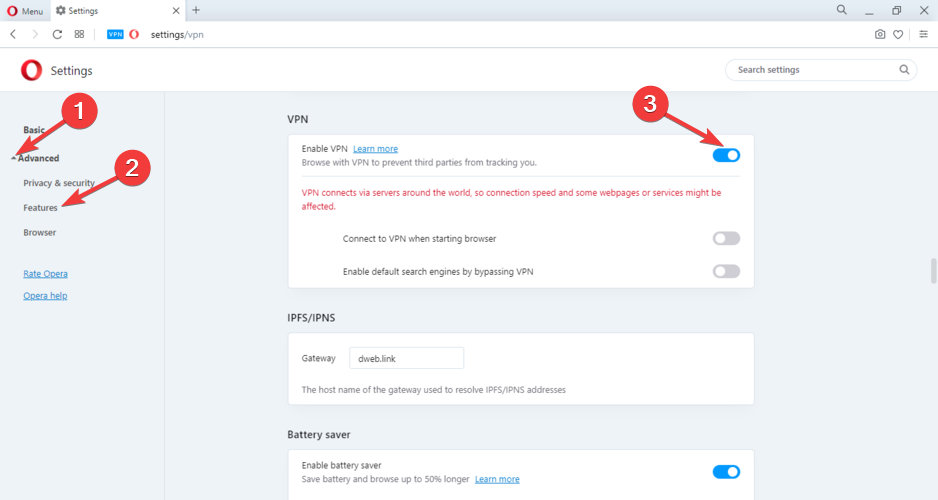Click Learn more next to Enable VPN

point(375,148)
